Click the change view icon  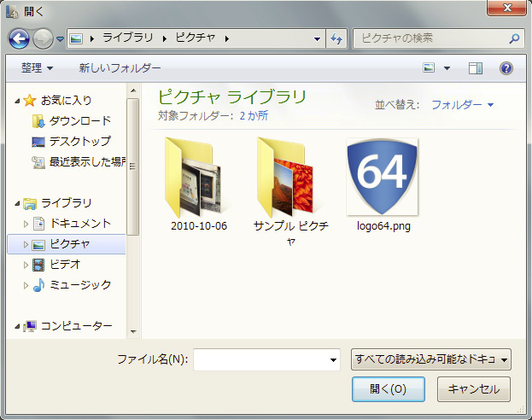coord(430,67)
